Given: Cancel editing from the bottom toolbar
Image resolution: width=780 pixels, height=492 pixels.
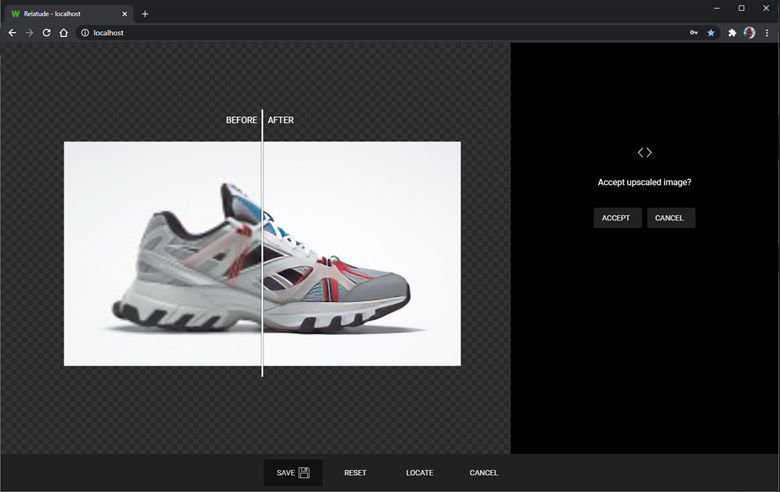Looking at the screenshot, I should [x=484, y=473].
